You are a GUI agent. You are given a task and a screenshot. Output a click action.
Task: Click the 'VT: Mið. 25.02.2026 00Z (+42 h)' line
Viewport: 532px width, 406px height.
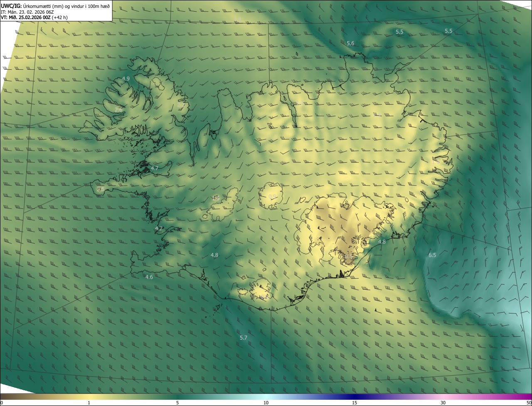(x=34, y=17)
